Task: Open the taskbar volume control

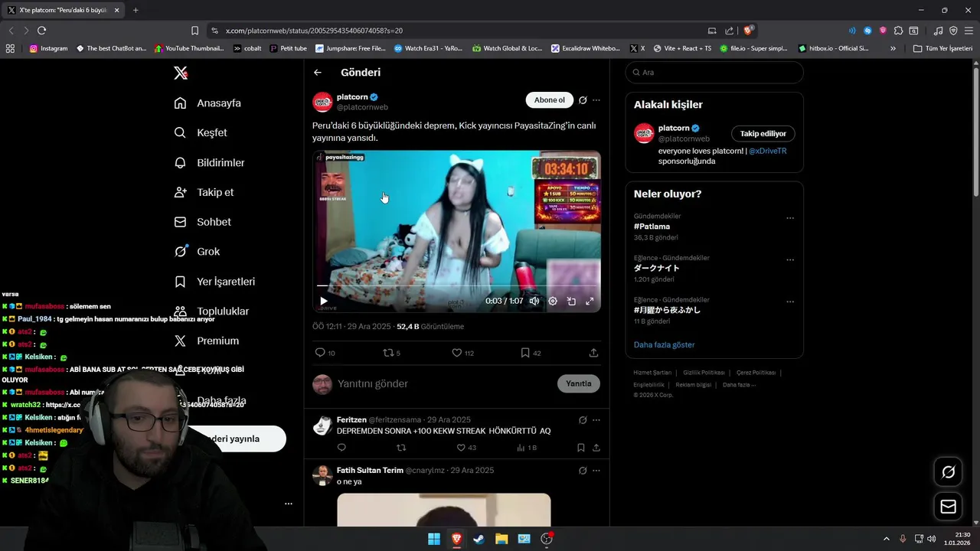Action: [932, 539]
